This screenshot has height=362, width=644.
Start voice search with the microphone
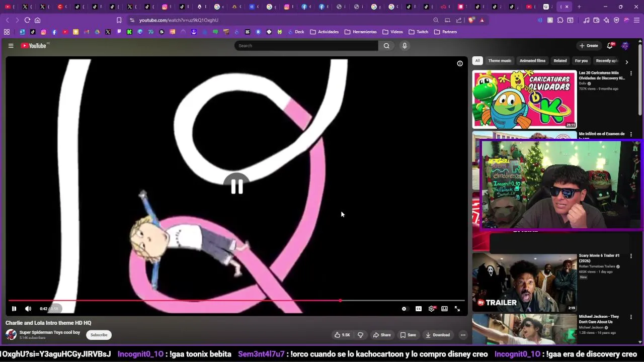[x=405, y=46]
